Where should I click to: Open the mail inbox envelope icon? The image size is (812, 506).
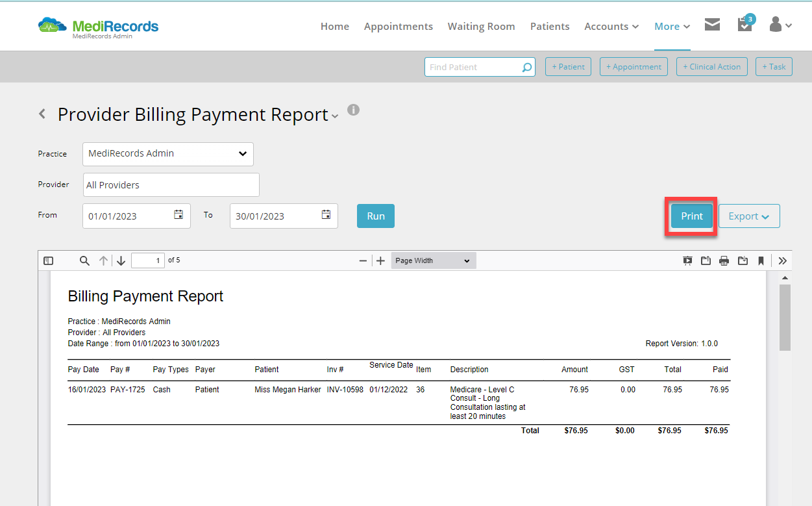pos(712,25)
